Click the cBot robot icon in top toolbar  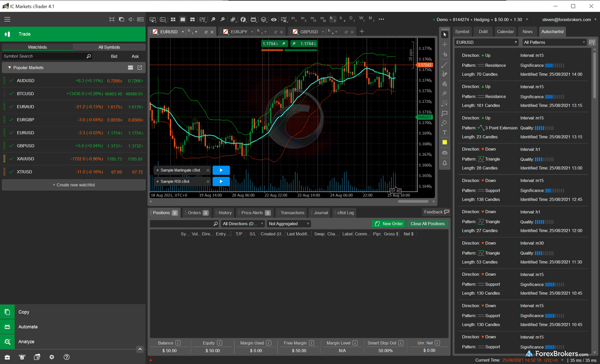253,19
